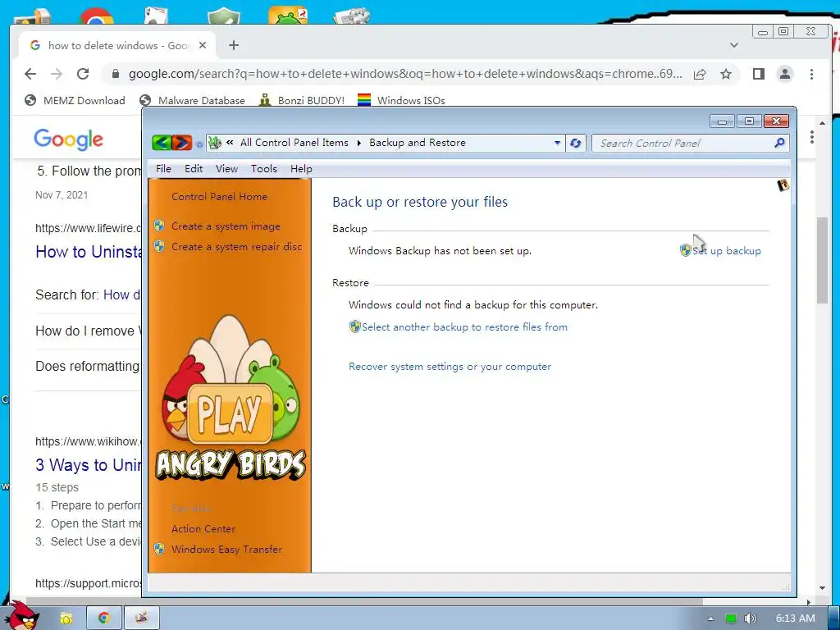Open Bonzi BUDDY! bookmark

[302, 100]
